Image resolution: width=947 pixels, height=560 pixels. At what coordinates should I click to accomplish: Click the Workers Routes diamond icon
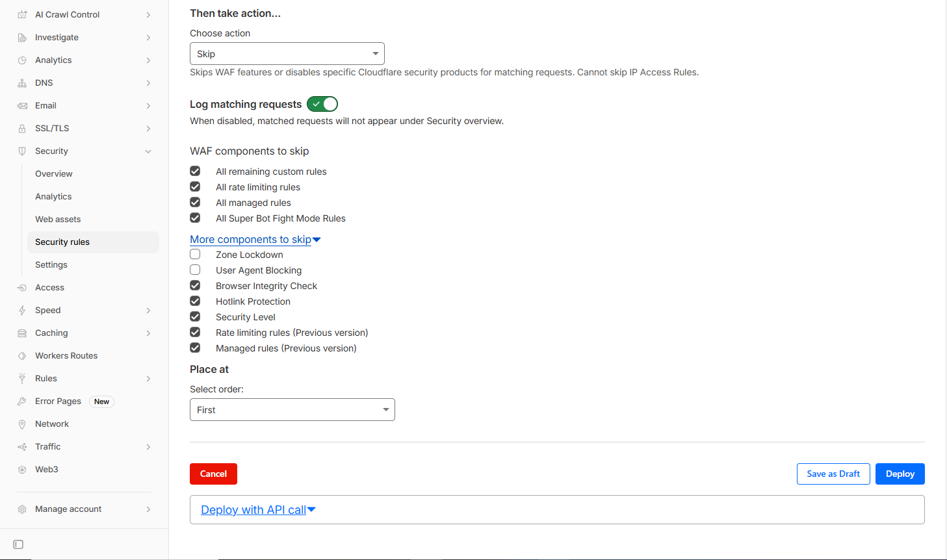22,355
